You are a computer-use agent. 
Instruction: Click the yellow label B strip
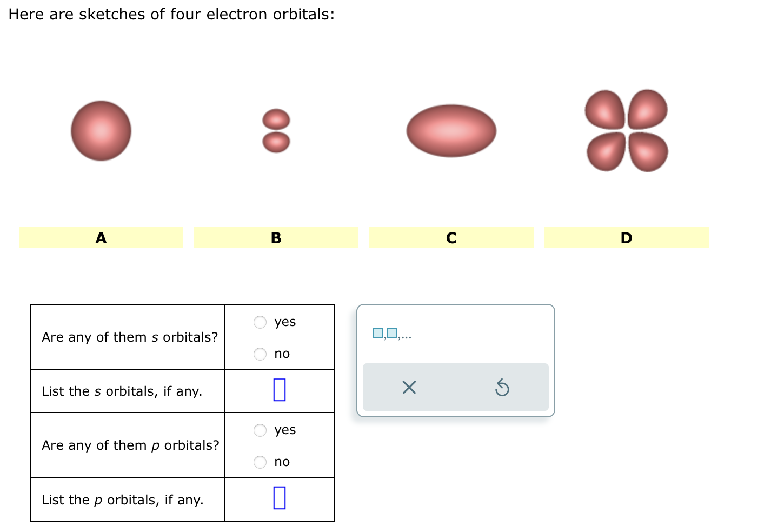(276, 237)
